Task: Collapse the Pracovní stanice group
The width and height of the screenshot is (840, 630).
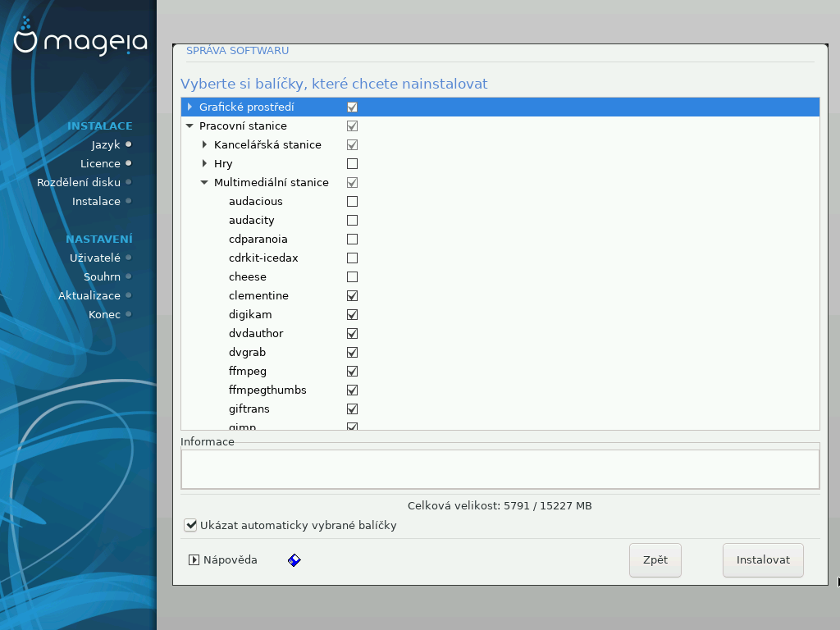Action: click(189, 126)
